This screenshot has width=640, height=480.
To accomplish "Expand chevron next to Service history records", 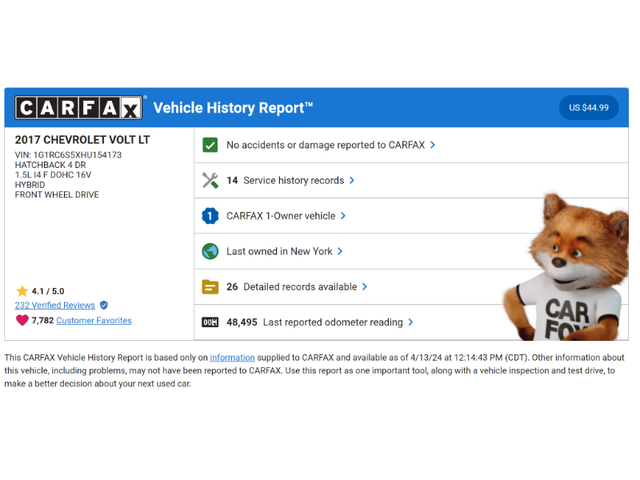I will (x=352, y=180).
